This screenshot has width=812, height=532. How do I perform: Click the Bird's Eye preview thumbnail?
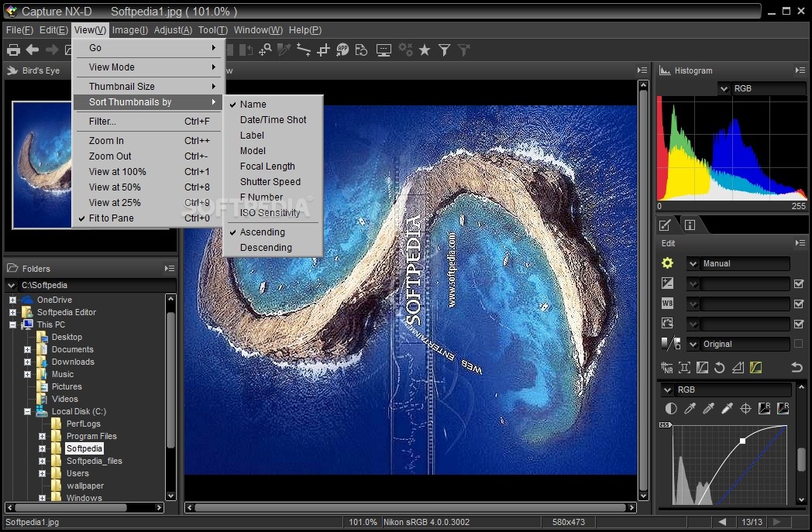pos(42,165)
